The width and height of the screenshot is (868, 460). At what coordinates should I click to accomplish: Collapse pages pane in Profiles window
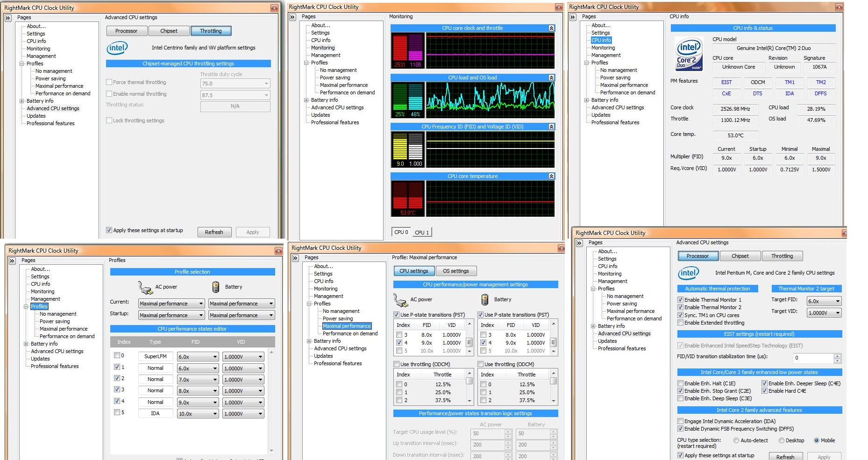click(x=12, y=261)
